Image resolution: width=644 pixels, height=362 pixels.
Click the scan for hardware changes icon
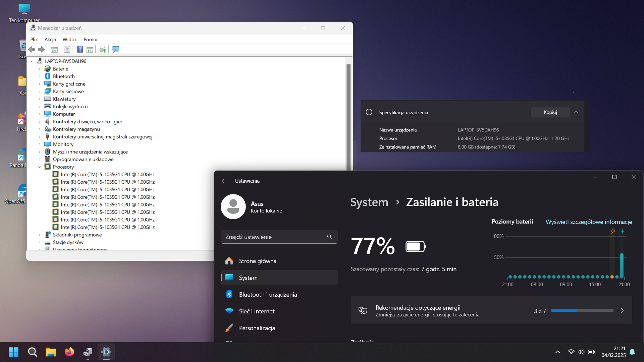click(116, 50)
